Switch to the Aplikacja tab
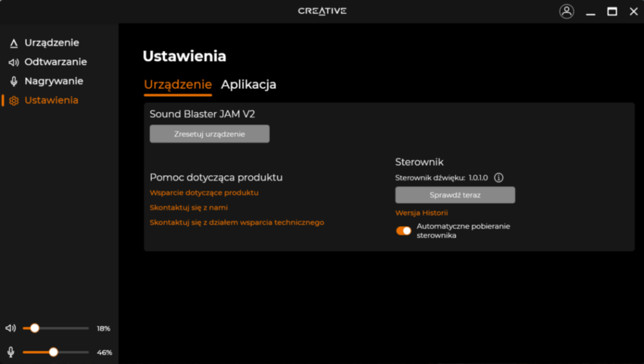644x364 pixels. coord(248,84)
